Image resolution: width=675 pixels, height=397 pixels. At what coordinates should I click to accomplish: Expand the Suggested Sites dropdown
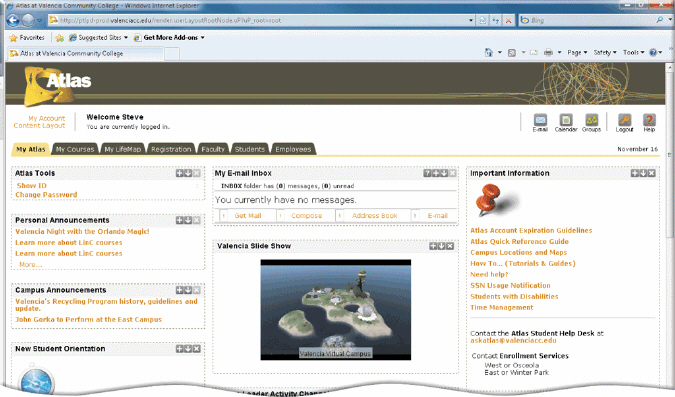(x=126, y=38)
